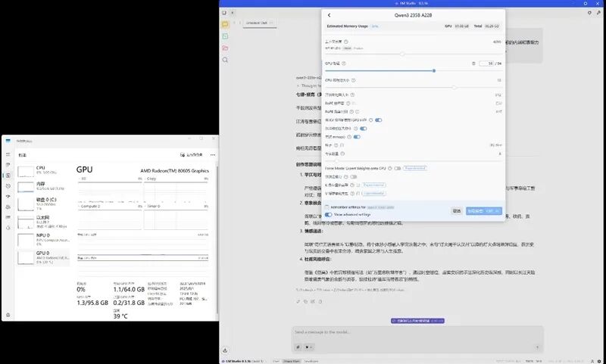
Task: Click the model tag link after Remember settings for
Action: click(x=380, y=207)
